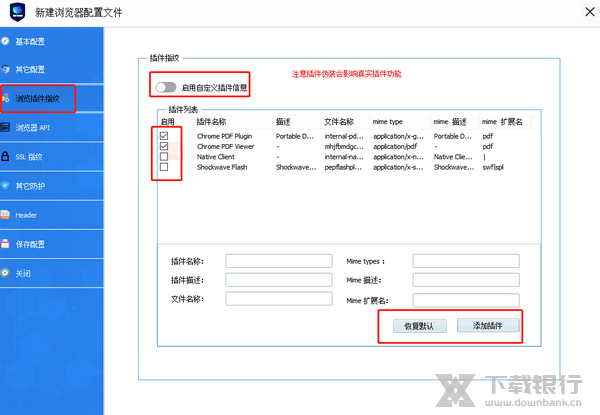Click the 关闭 sidebar icon

(5, 273)
